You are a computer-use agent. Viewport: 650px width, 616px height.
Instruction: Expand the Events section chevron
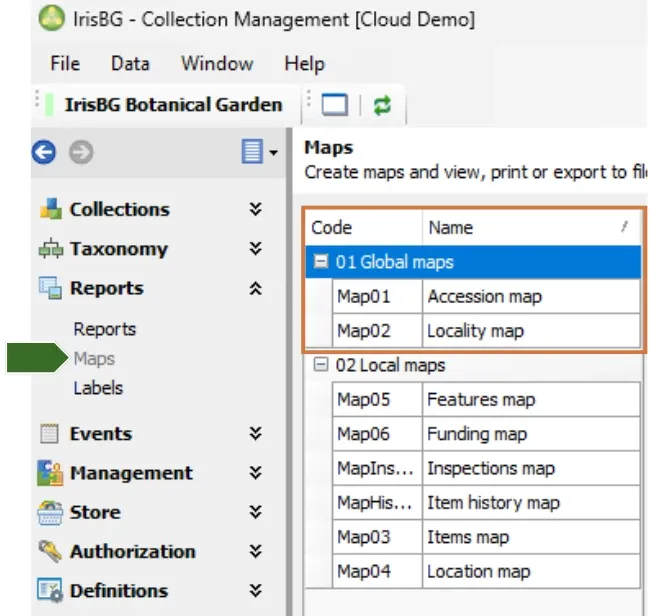tap(256, 434)
